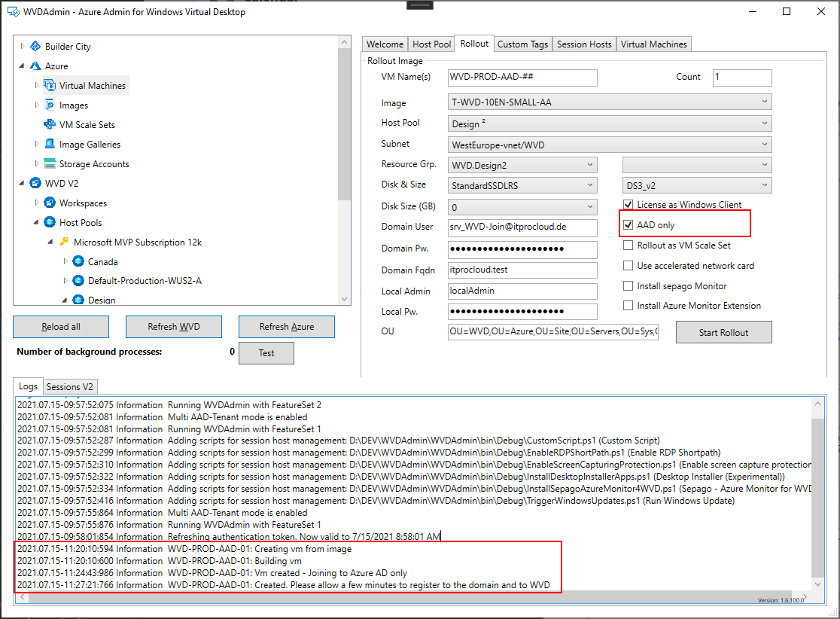Switch to the Host Pool tab

click(x=431, y=44)
